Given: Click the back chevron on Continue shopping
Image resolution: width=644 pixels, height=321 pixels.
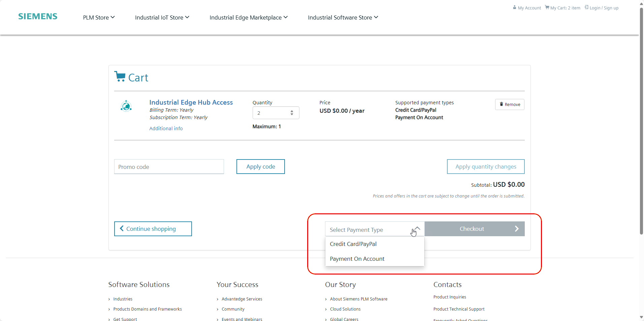Looking at the screenshot, I should (x=122, y=228).
